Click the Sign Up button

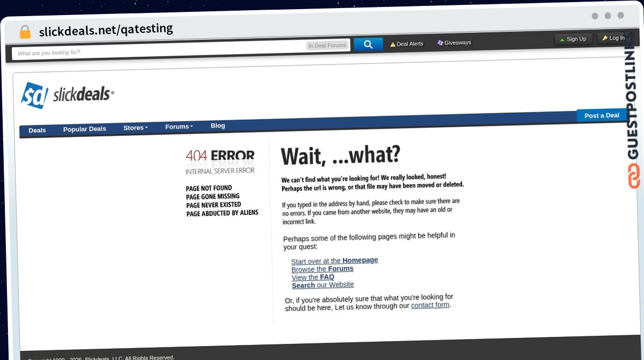pos(573,39)
